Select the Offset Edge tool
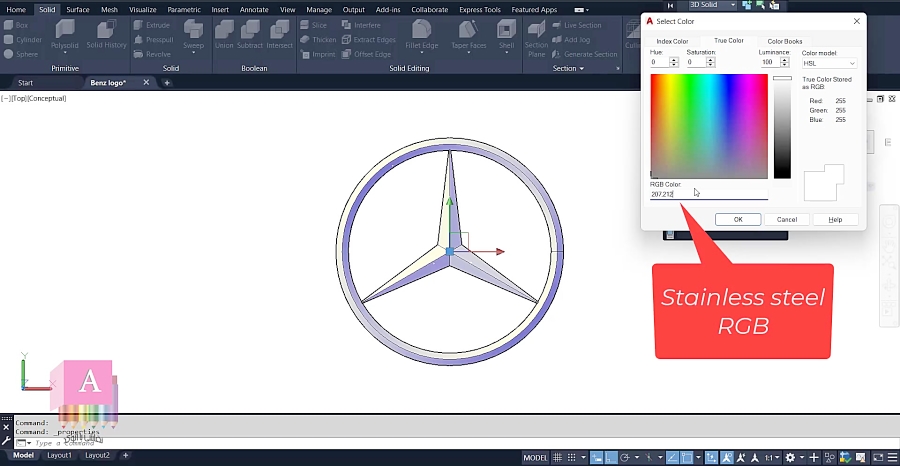This screenshot has width=900, height=466. pyautogui.click(x=366, y=54)
